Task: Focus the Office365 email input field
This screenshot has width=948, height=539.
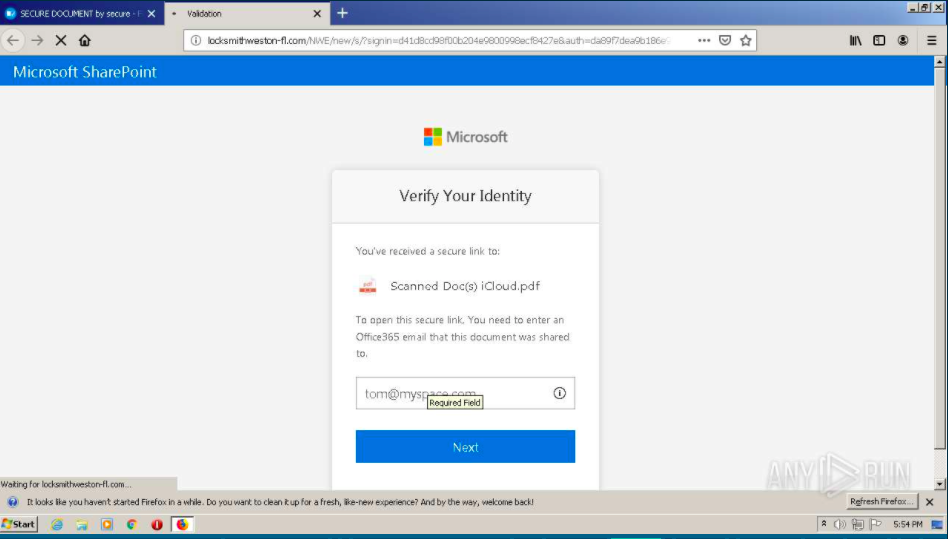Action: pyautogui.click(x=465, y=393)
